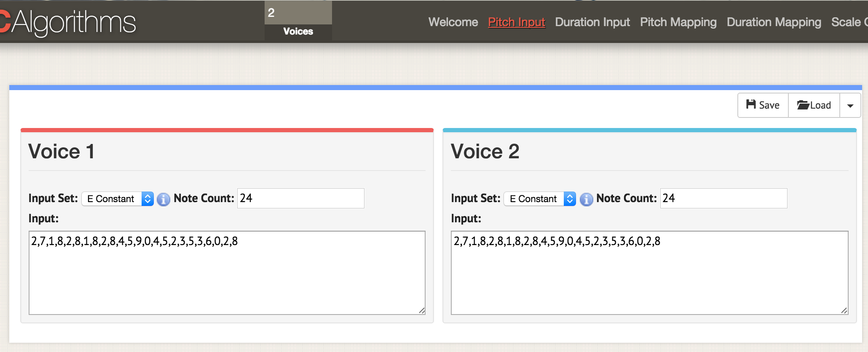Navigate to the Duration Mapping tab
Image resolution: width=868 pixels, height=352 pixels.
point(774,22)
